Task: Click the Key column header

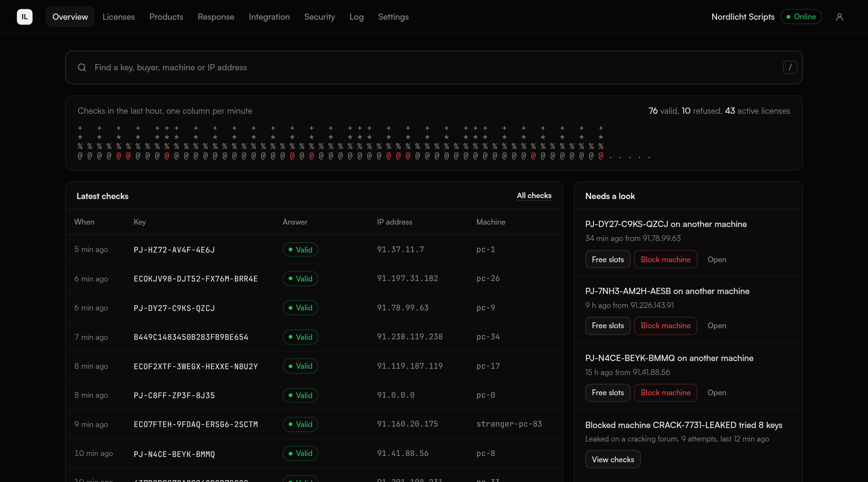Action: click(x=140, y=222)
